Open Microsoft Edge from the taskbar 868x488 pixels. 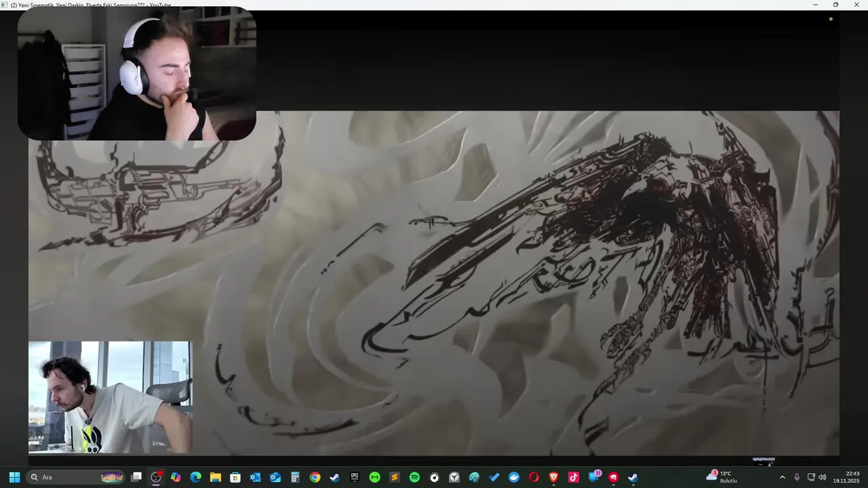[x=196, y=477]
